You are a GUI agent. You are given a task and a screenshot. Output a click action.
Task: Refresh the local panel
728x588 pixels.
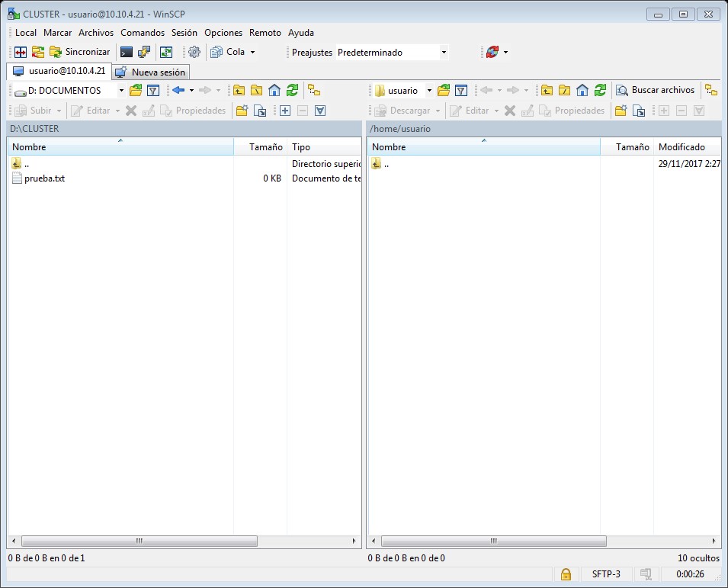[292, 90]
